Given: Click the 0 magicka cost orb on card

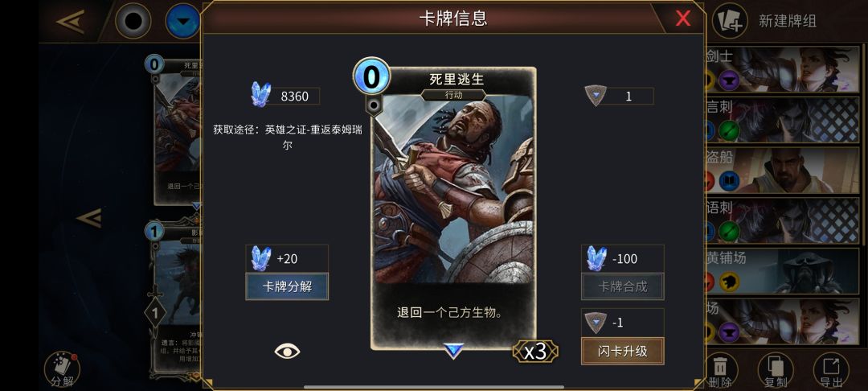Looking at the screenshot, I should pyautogui.click(x=371, y=77).
